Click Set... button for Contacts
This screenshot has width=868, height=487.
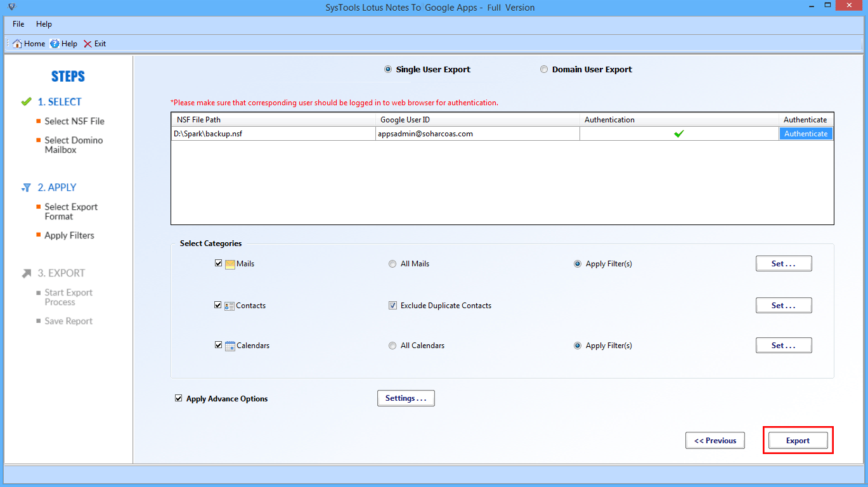pyautogui.click(x=784, y=306)
